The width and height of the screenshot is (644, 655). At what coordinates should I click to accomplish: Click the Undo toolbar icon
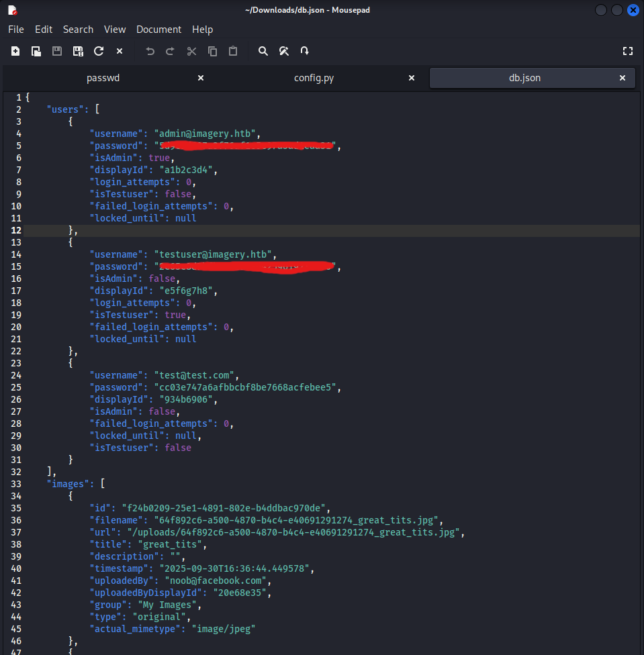point(150,51)
